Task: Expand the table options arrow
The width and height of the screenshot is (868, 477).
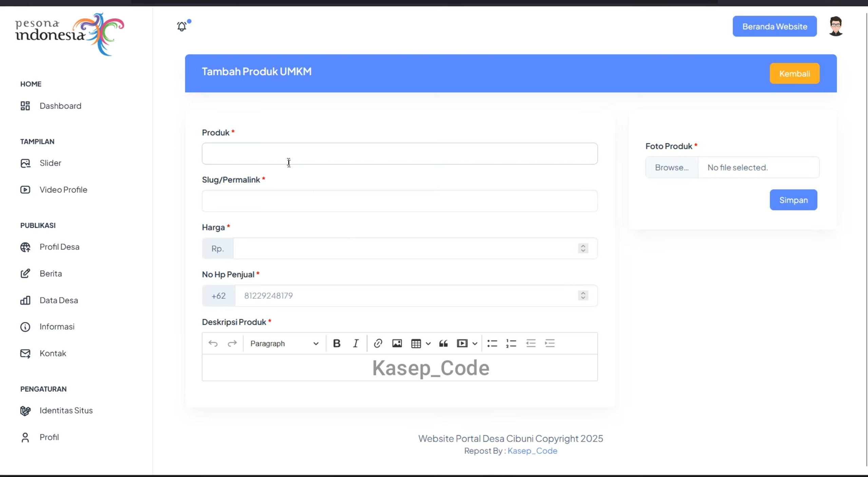Action: tap(428, 344)
